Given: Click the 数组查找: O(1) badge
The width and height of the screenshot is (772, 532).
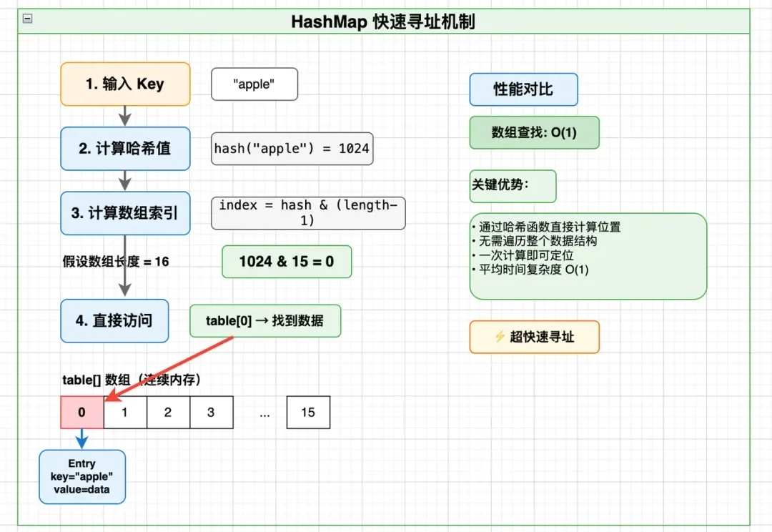Looking at the screenshot, I should tap(534, 132).
